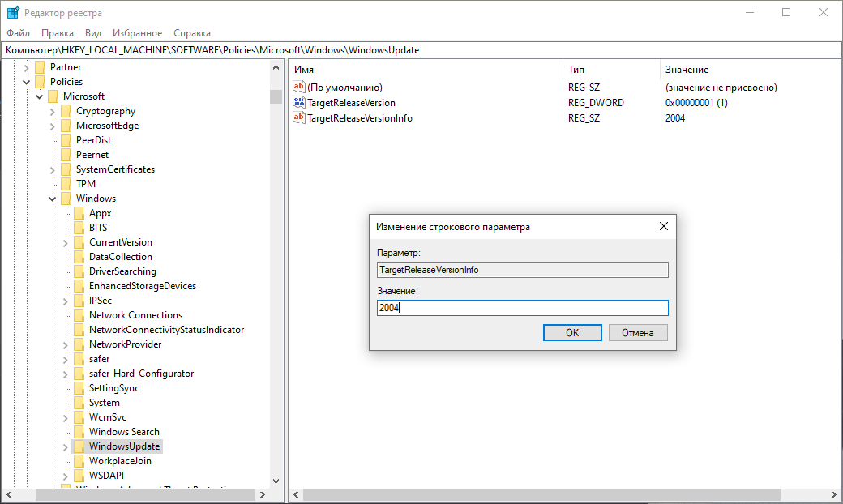
Task: Click the Appx folder icon
Action: tap(79, 213)
